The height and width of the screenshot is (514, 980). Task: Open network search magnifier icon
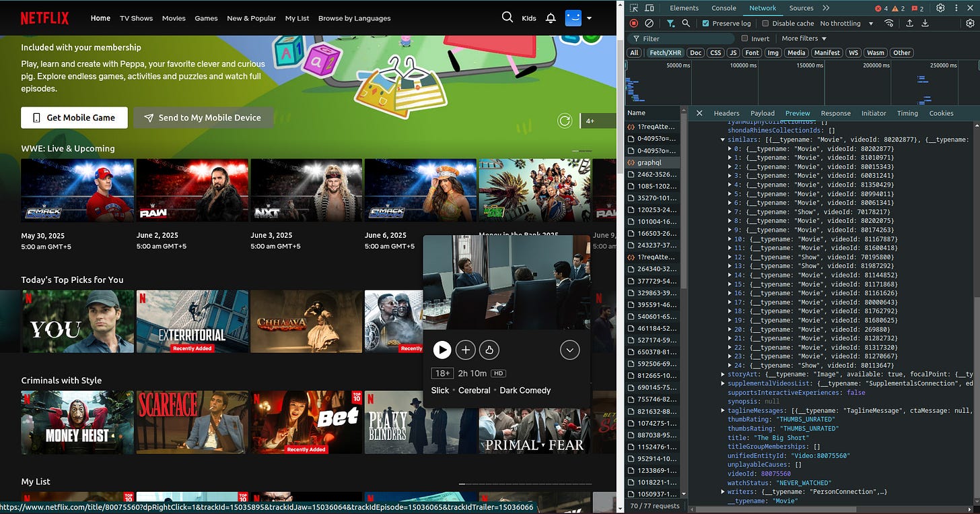tap(686, 23)
